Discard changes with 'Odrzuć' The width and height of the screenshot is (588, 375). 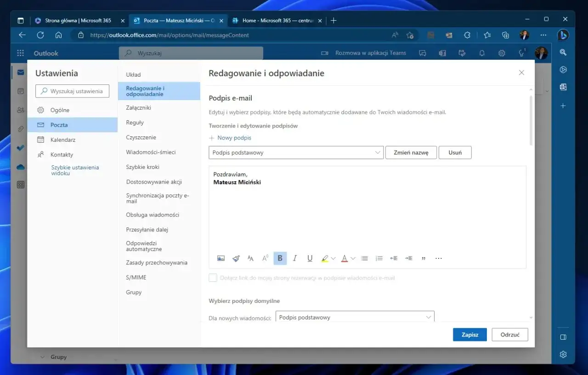coord(510,335)
